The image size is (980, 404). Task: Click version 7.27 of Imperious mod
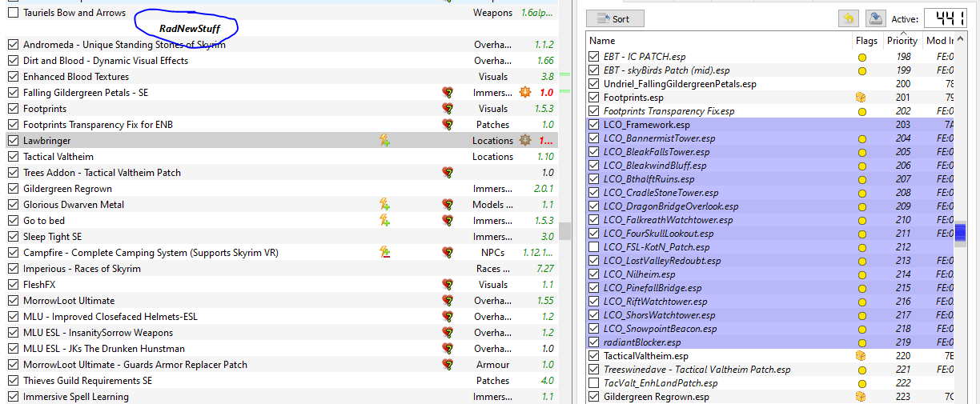click(x=545, y=269)
